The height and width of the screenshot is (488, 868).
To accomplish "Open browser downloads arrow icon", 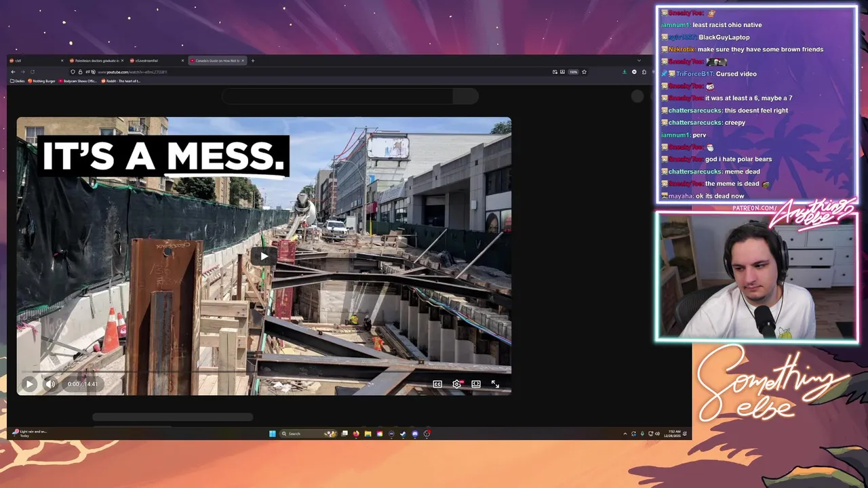I will pyautogui.click(x=625, y=72).
